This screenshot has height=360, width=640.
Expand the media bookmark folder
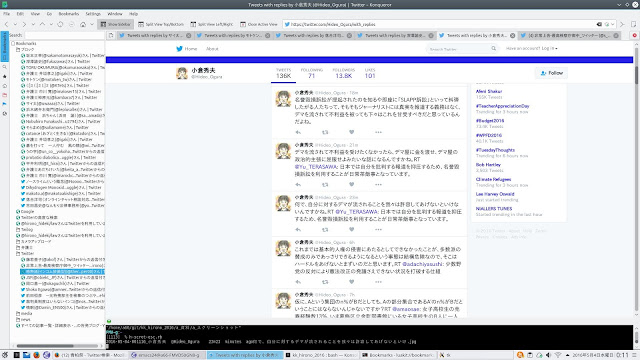(x=18, y=313)
